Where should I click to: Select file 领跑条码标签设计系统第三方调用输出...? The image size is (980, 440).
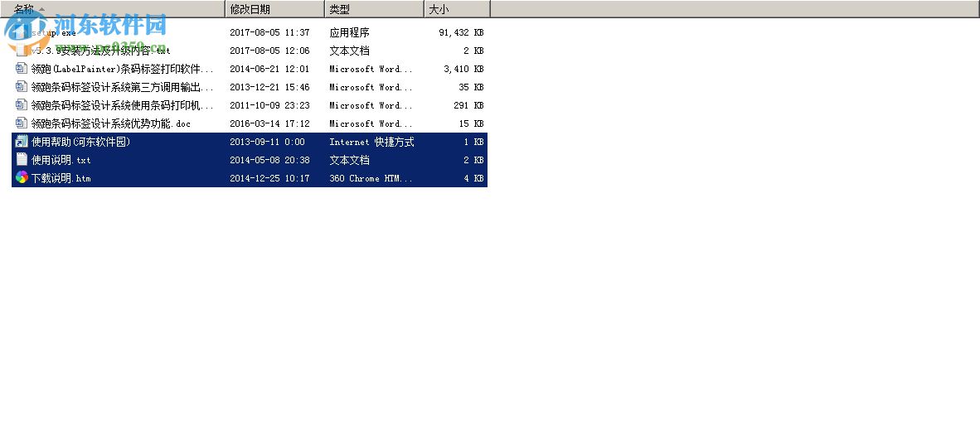tap(123, 87)
